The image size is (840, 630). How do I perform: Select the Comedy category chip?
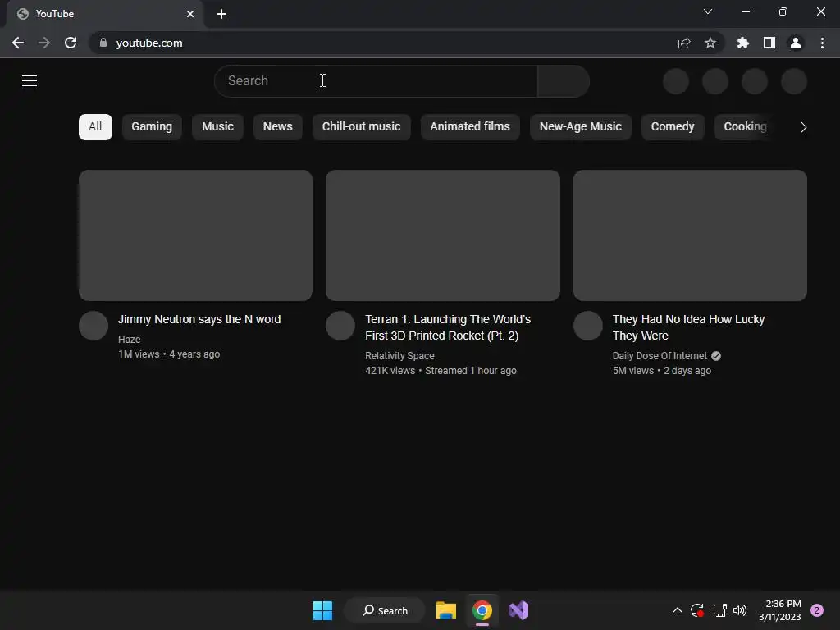673,127
